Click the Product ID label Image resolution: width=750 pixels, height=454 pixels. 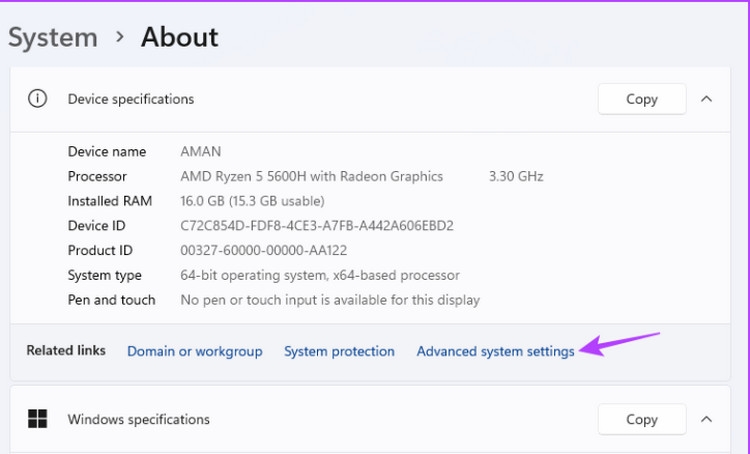pos(100,250)
